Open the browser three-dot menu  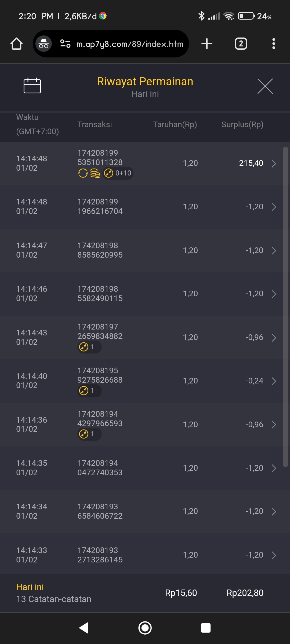pyautogui.click(x=274, y=44)
